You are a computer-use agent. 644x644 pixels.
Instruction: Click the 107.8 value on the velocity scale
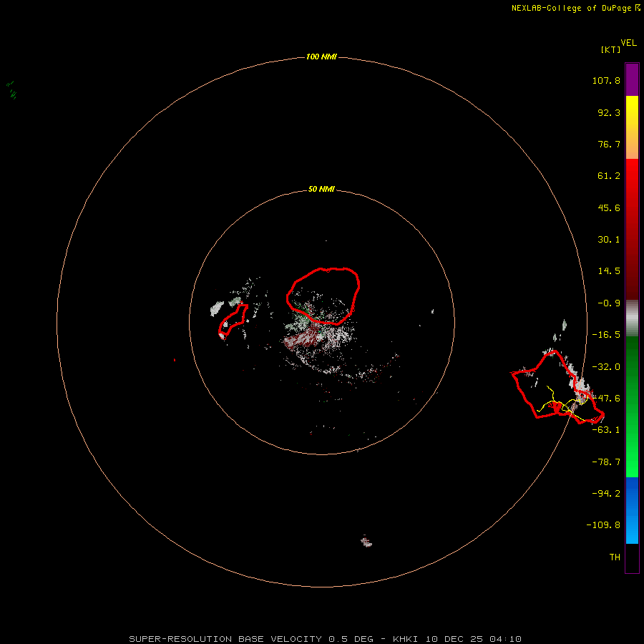(x=606, y=80)
